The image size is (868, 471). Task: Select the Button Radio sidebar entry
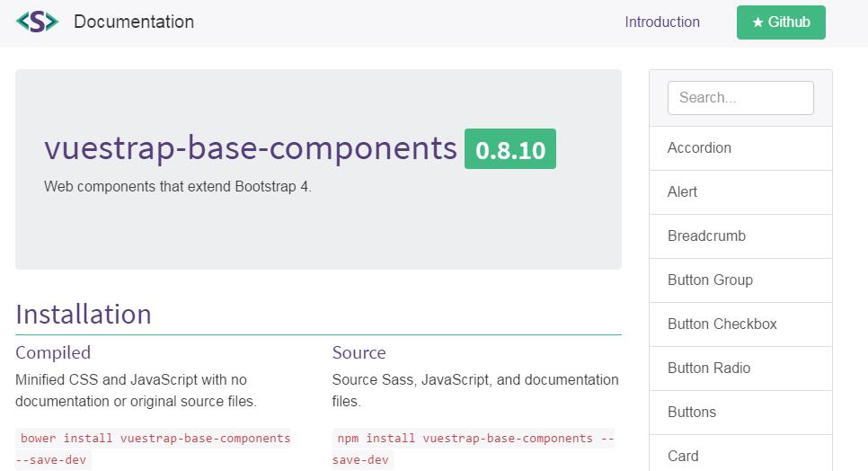(708, 369)
